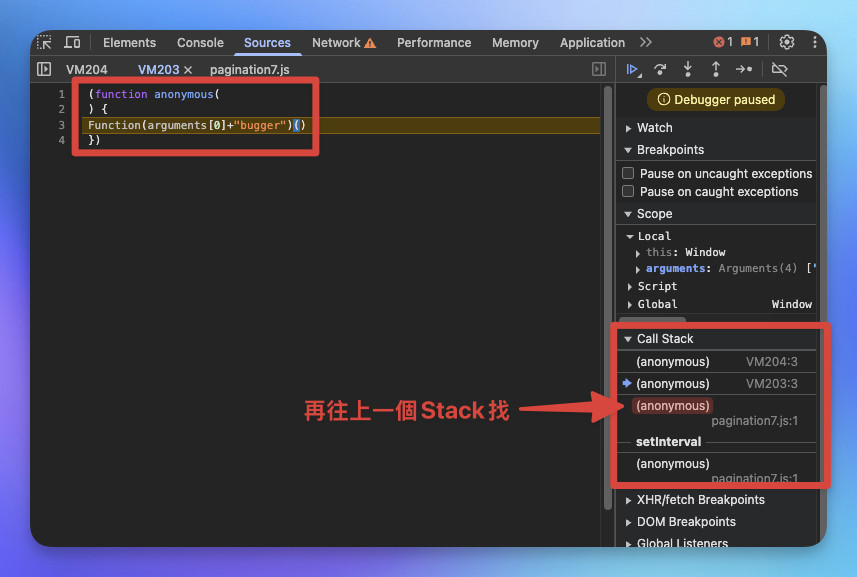This screenshot has height=577, width=857.
Task: Step into next function call
Action: (688, 69)
